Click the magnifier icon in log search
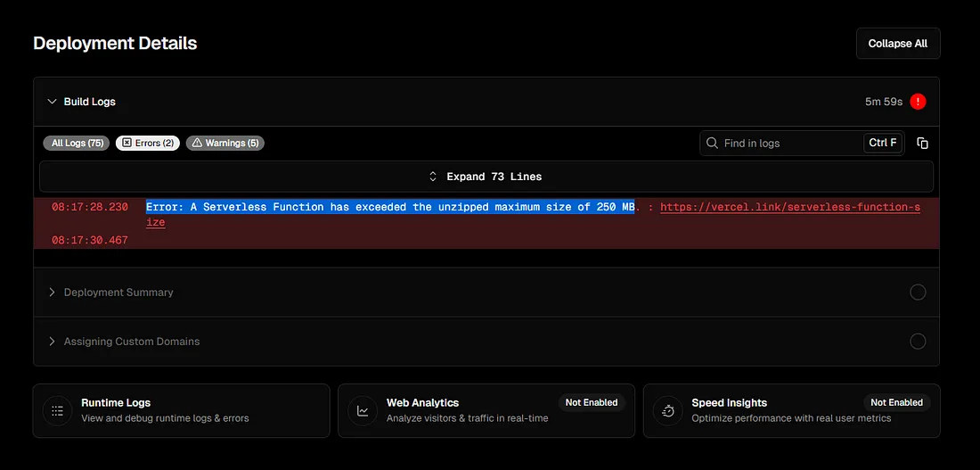The image size is (980, 470). click(x=712, y=144)
